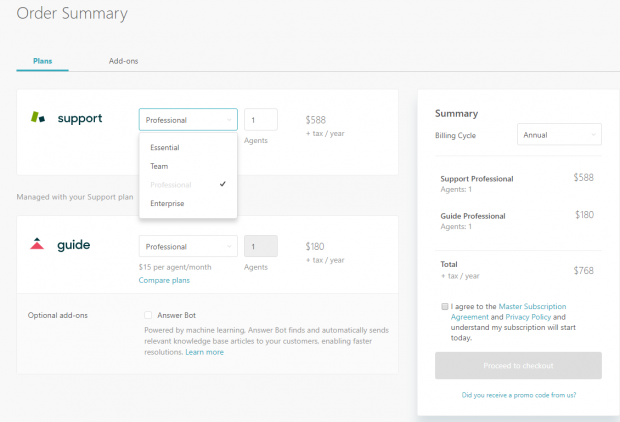620x422 pixels.
Task: Click the green Support product logo icon
Action: point(38,117)
